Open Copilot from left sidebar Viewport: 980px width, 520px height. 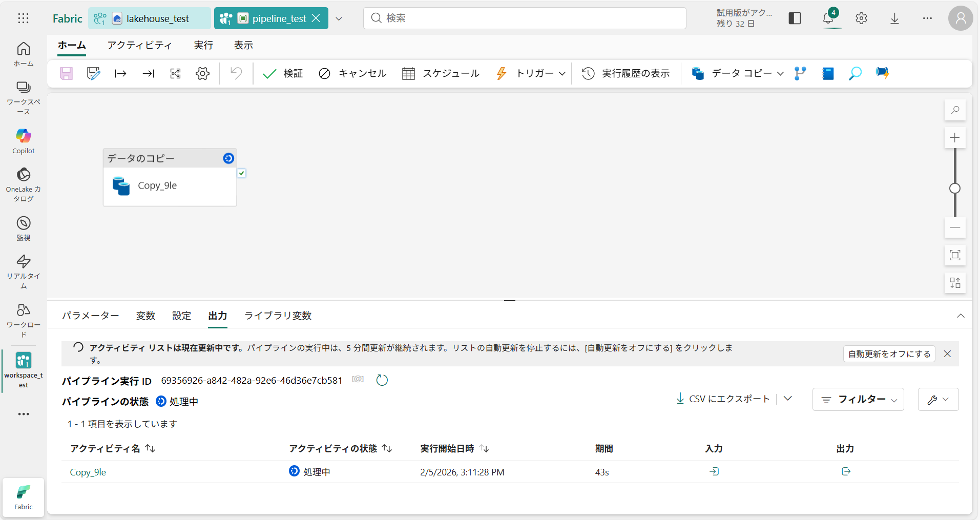(24, 141)
